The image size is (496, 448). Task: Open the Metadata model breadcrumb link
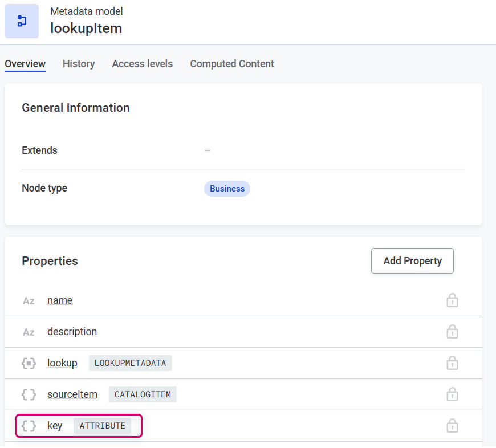point(86,11)
